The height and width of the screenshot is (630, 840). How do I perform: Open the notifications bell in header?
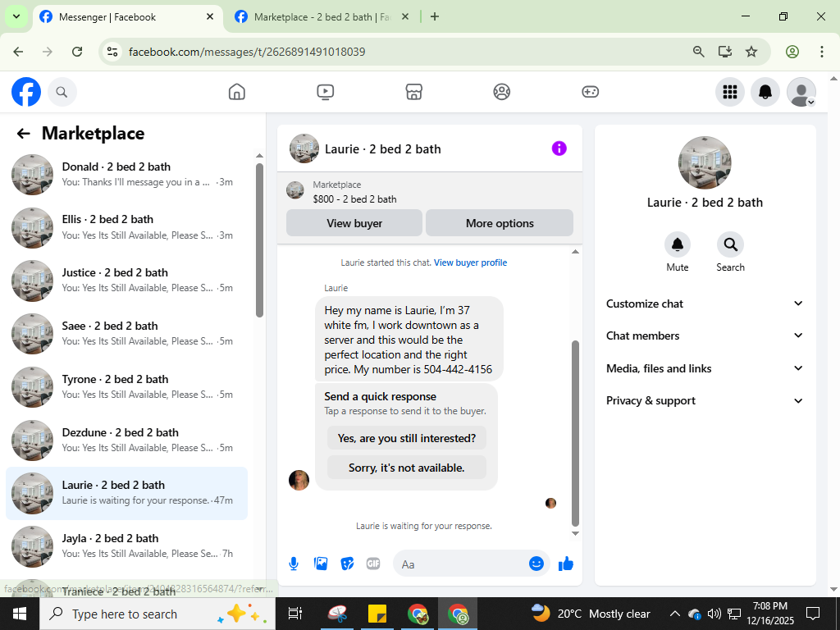(765, 92)
